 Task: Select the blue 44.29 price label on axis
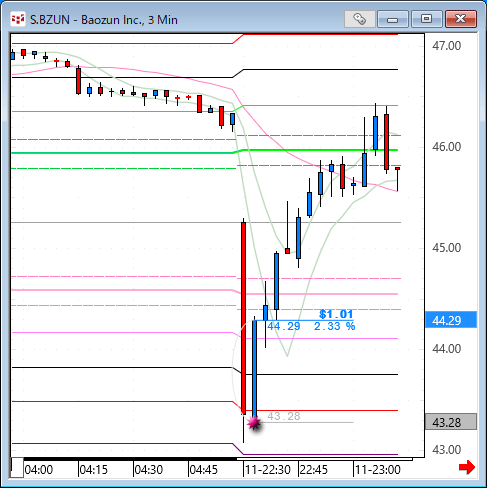click(x=451, y=320)
